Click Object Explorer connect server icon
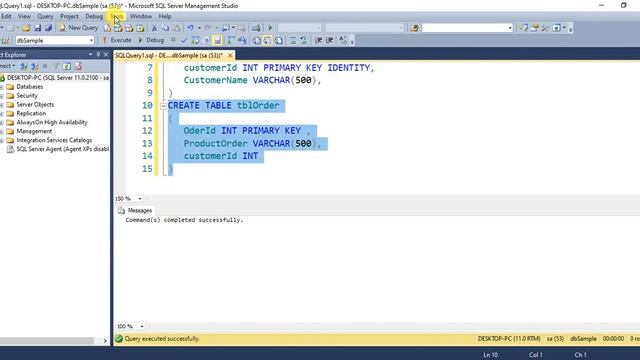The width and height of the screenshot is (640, 360). pos(24,66)
